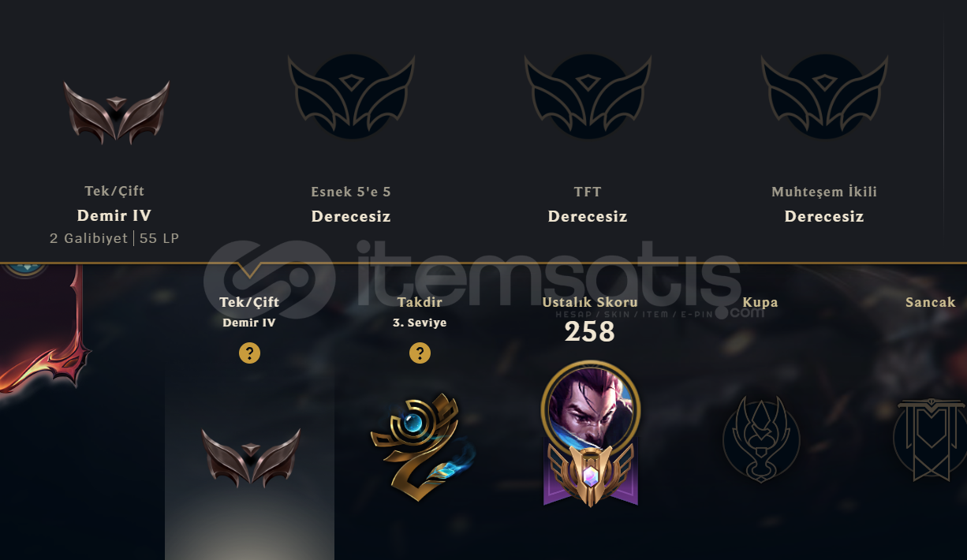Screen dimensions: 967x560
Task: Select the Sancak label
Action: (x=931, y=302)
